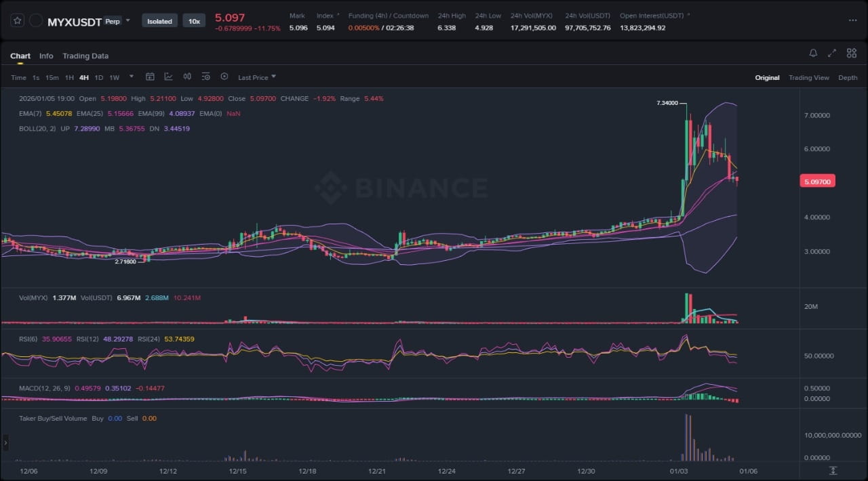Select the Time chart view
The image size is (868, 481).
click(x=18, y=77)
